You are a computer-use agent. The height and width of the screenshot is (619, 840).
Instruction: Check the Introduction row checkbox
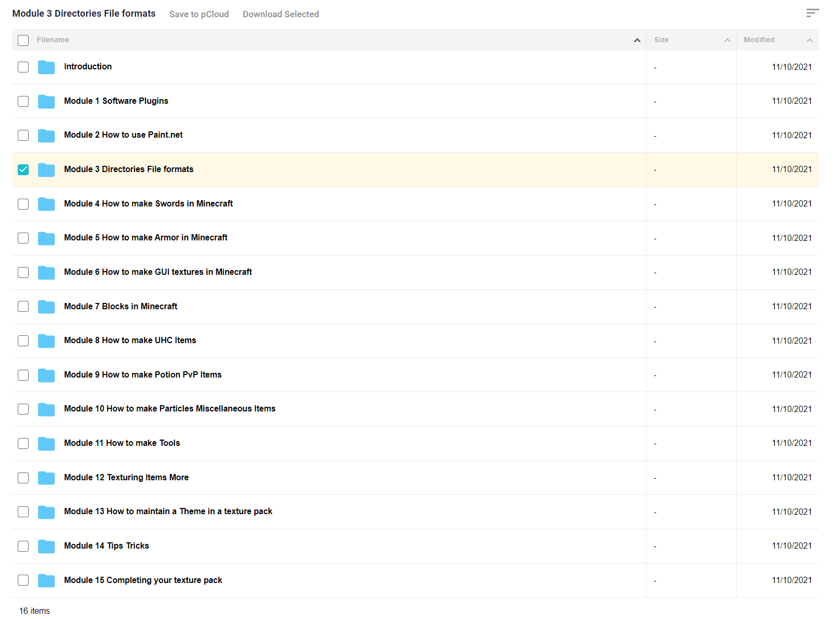coord(23,67)
